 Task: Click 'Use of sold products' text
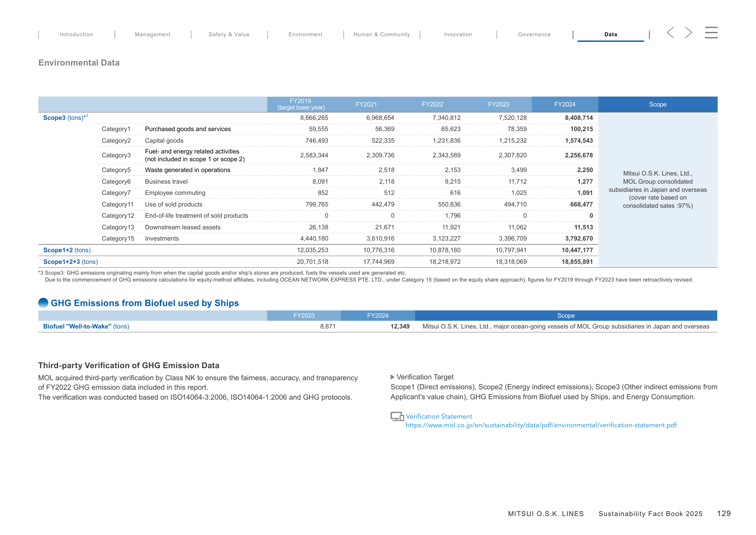point(174,204)
